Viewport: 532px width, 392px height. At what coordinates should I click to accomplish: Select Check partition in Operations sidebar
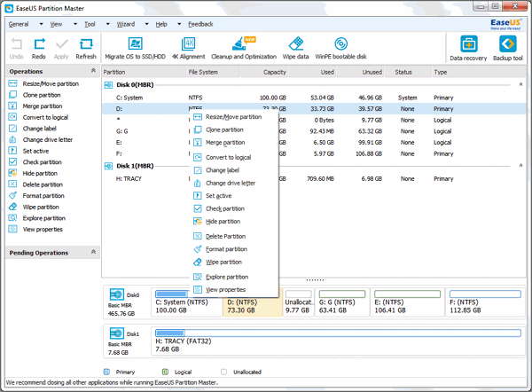(x=42, y=162)
